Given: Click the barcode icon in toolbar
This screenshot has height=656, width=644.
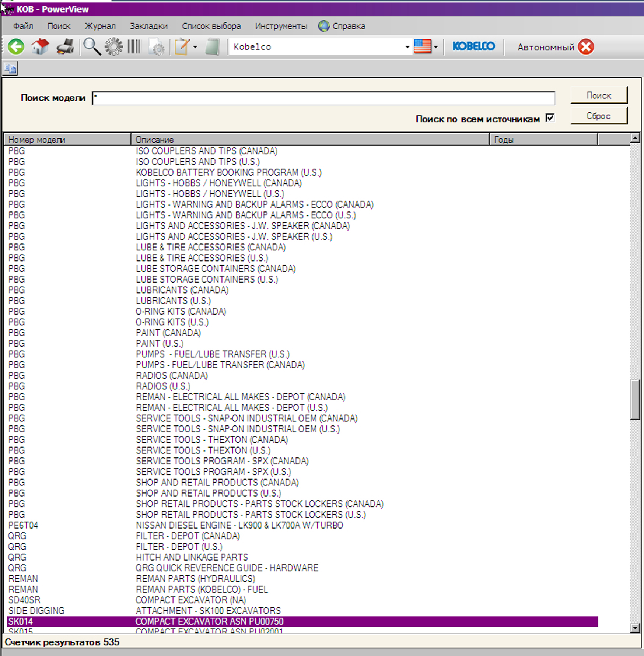Looking at the screenshot, I should coord(134,47).
